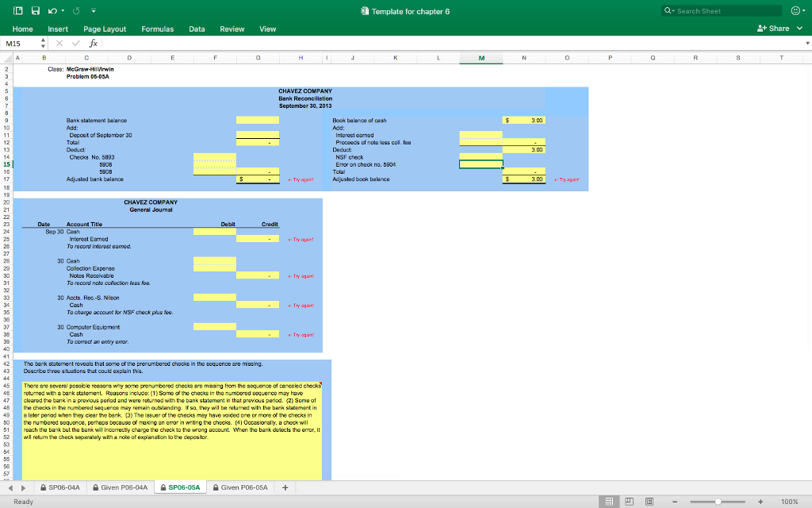
Task: Click the Save icon
Action: coord(36,10)
